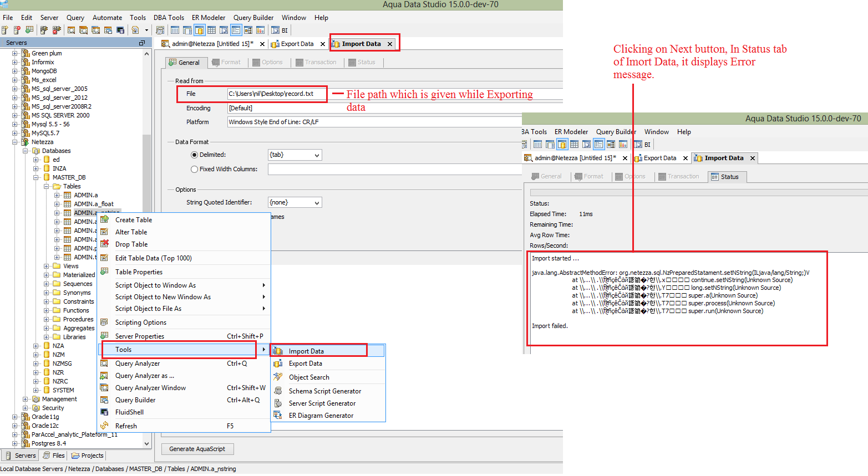Collapse the Netezza server node
This screenshot has width=868, height=476.
(15, 142)
